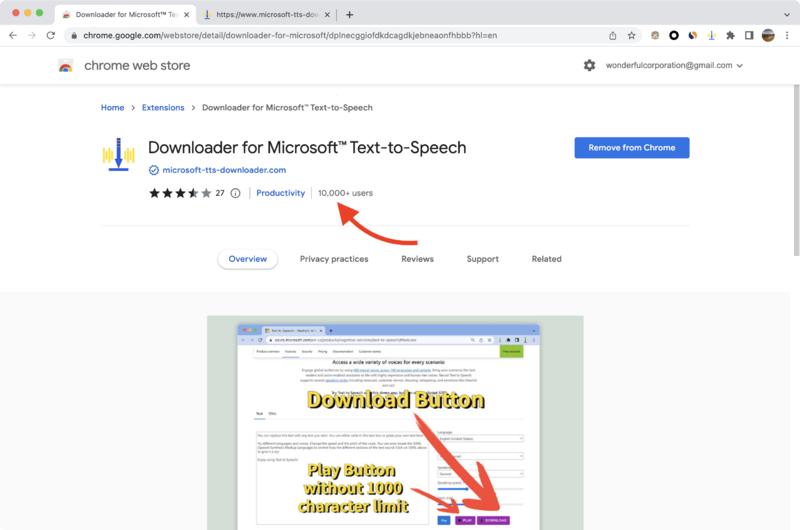The image size is (800, 530).
Task: Select the Related tab
Action: (546, 259)
